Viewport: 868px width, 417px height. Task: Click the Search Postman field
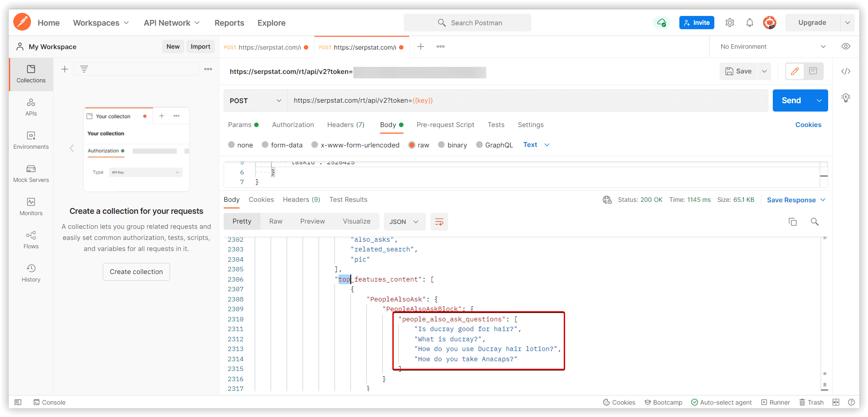(x=468, y=23)
